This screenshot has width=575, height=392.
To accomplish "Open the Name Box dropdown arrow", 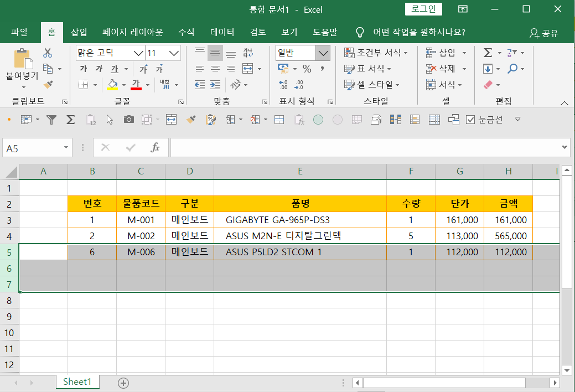I will (66, 147).
